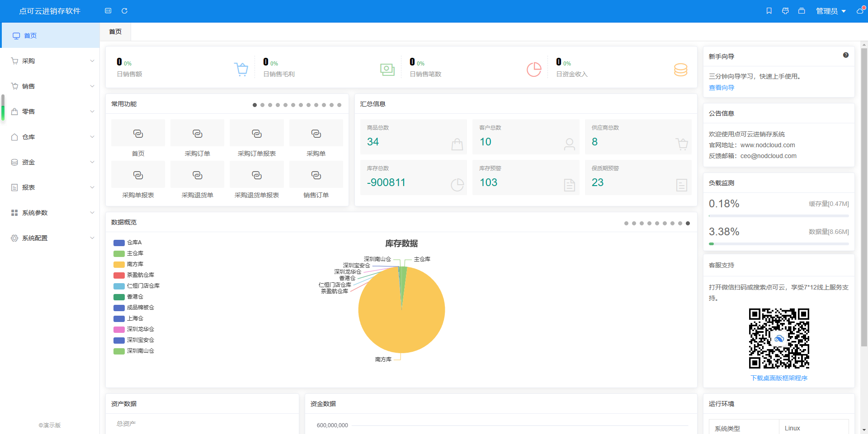This screenshot has height=434, width=868.
Task: Click the cloud notification icon top-right
Action: pos(860,11)
